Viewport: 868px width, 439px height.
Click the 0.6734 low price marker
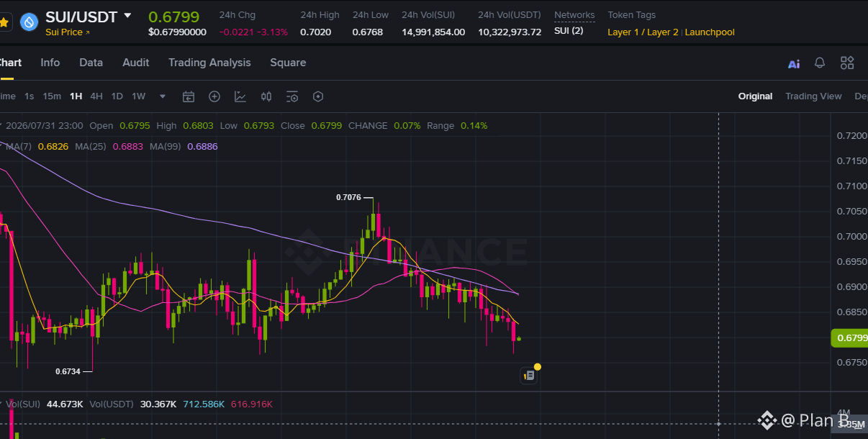(68, 371)
